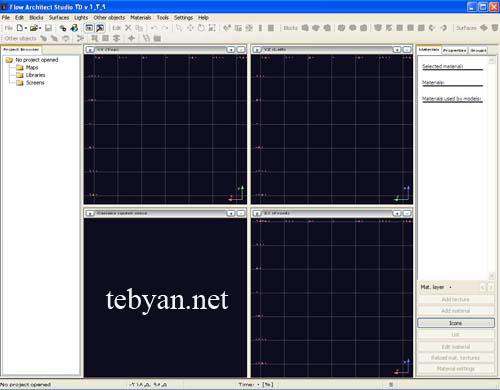The image size is (500, 390).
Task: Open the Blocks menu
Action: [x=36, y=17]
